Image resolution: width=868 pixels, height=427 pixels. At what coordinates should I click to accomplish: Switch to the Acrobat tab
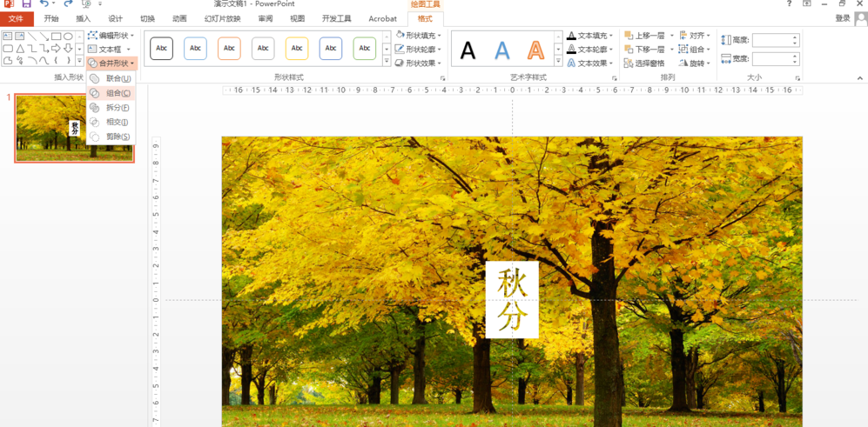382,19
